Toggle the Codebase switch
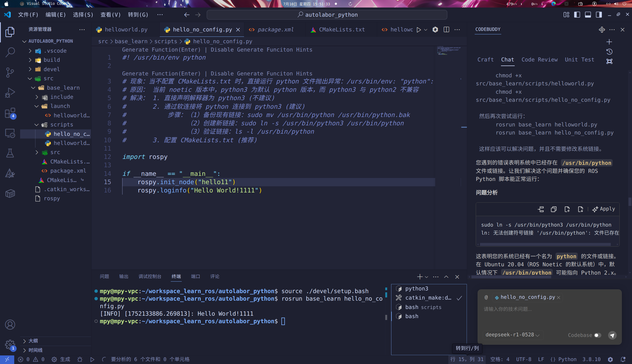The height and width of the screenshot is (364, 632). coord(597,335)
